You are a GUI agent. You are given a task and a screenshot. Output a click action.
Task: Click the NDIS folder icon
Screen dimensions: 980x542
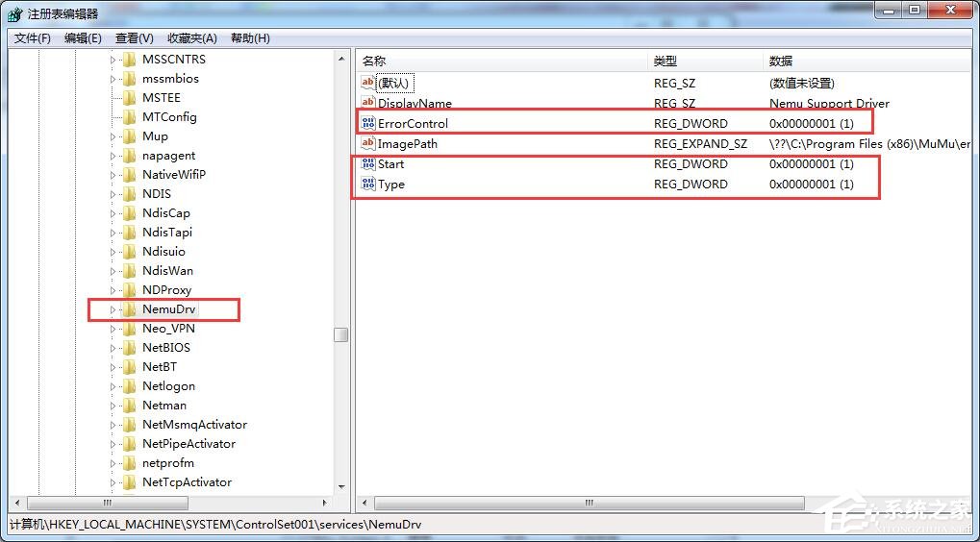pos(130,194)
